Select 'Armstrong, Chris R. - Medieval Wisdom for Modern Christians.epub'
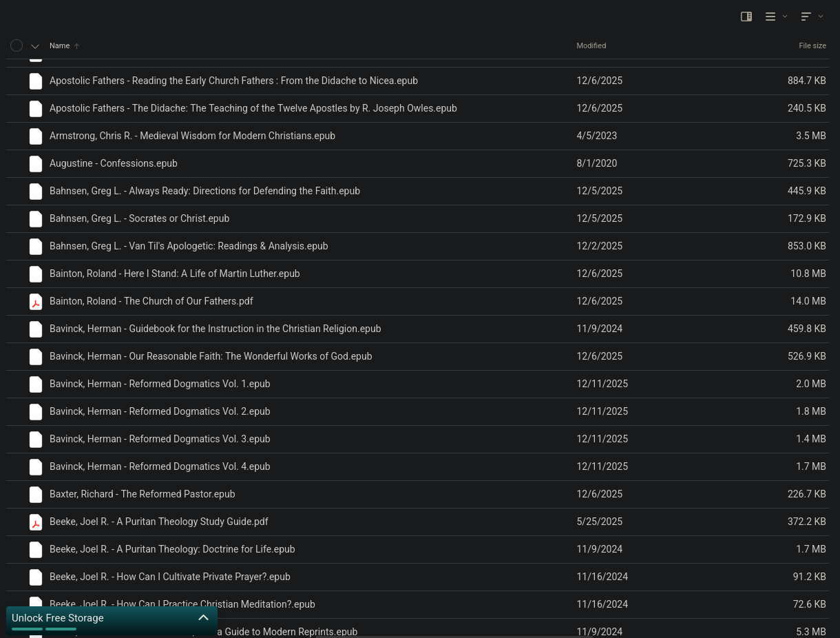Viewport: 840px width, 638px height. coord(193,136)
